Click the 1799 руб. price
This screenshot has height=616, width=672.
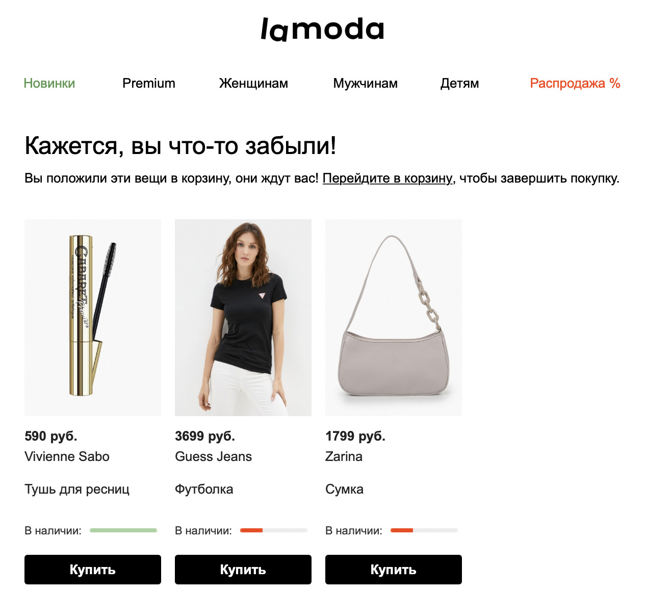pyautogui.click(x=355, y=436)
